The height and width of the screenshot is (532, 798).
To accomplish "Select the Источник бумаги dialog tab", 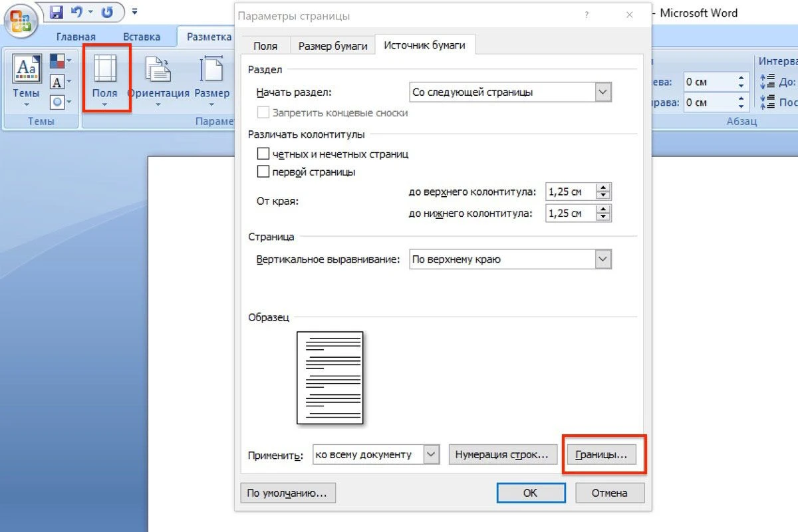I will click(x=426, y=45).
